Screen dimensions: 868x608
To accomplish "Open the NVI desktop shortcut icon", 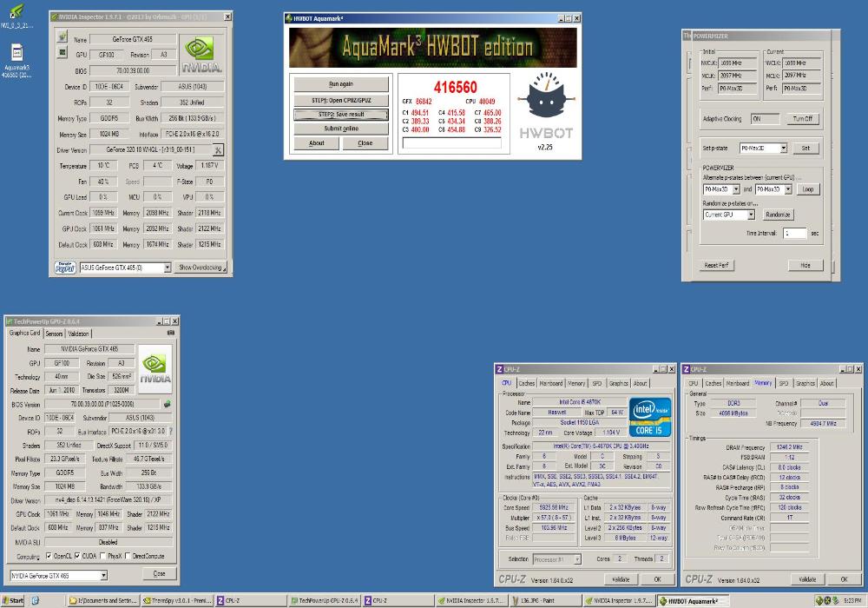I will click(16, 11).
